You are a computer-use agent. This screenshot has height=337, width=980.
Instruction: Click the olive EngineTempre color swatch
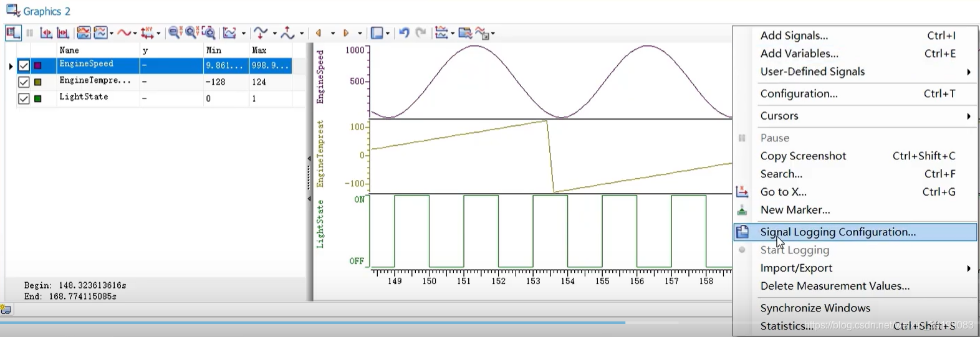point(38,82)
